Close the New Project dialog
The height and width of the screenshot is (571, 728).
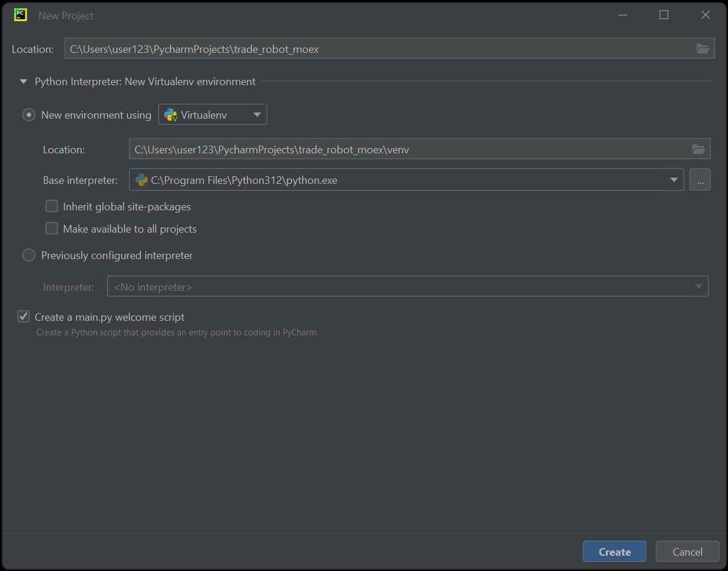(x=706, y=15)
